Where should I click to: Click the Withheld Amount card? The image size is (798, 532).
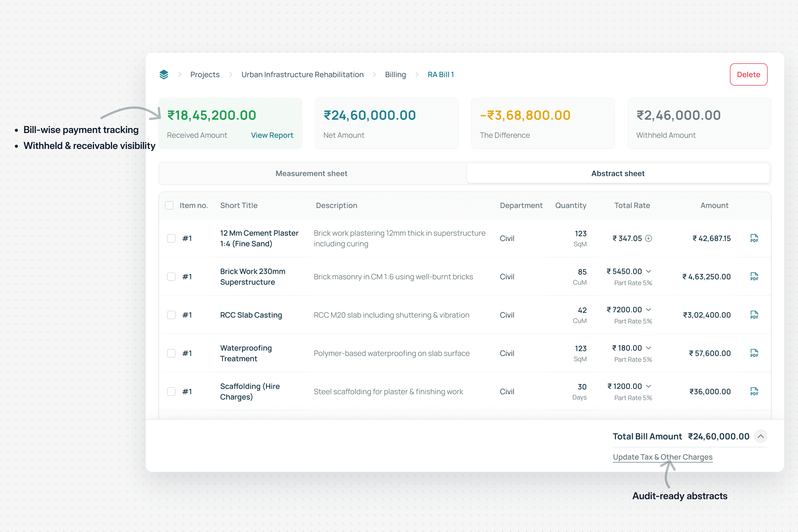[x=699, y=123]
